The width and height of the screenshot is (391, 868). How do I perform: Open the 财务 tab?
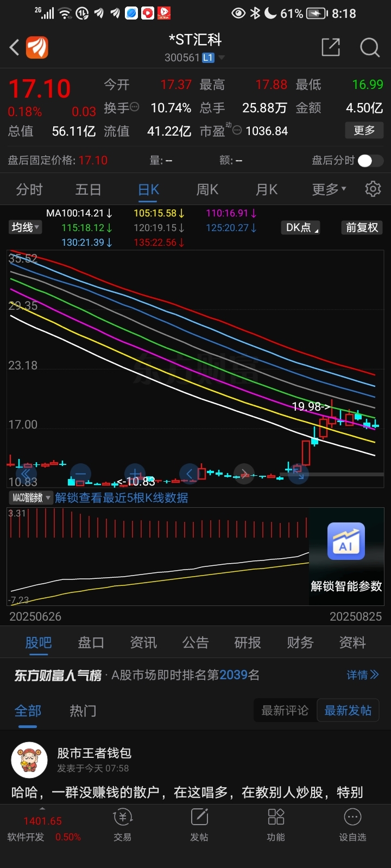click(300, 643)
